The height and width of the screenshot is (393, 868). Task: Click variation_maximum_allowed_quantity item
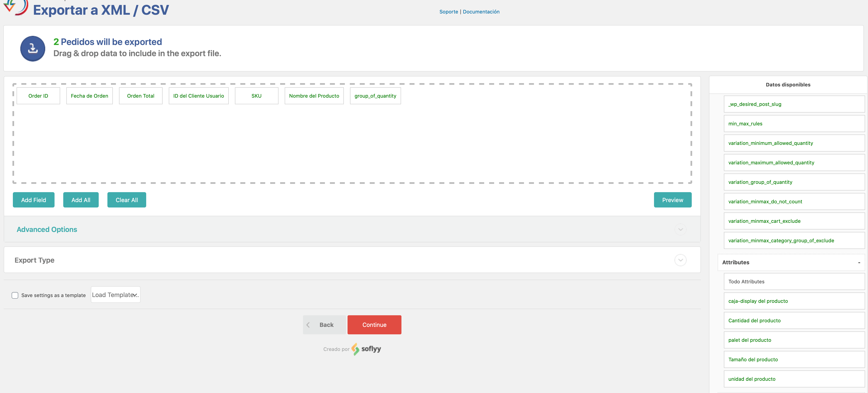point(794,163)
